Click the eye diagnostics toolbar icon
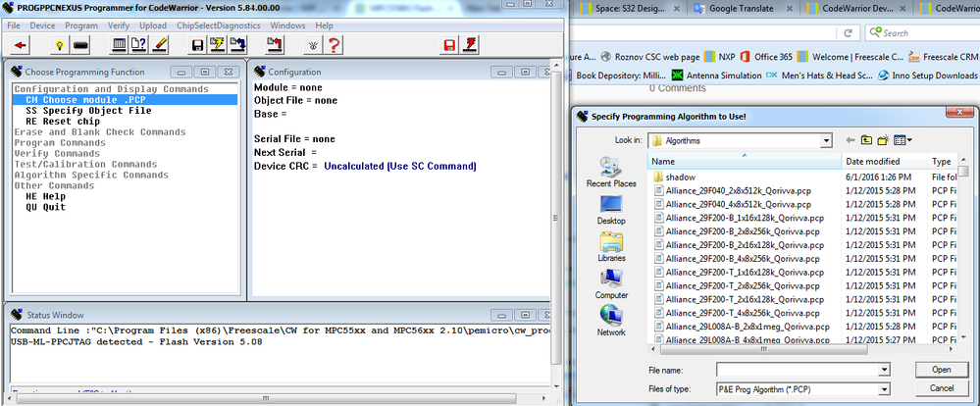 pyautogui.click(x=314, y=45)
